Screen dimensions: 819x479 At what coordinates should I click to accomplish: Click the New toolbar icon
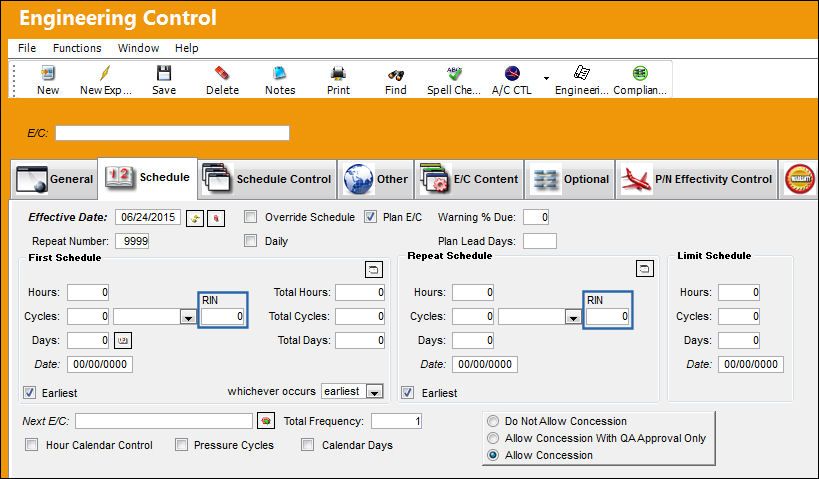(x=48, y=73)
